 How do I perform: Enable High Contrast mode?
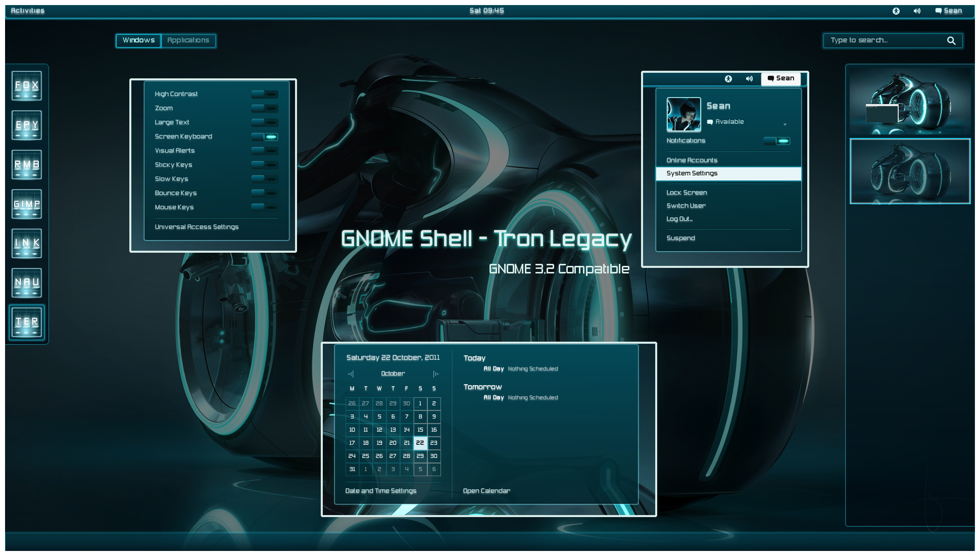tap(265, 94)
